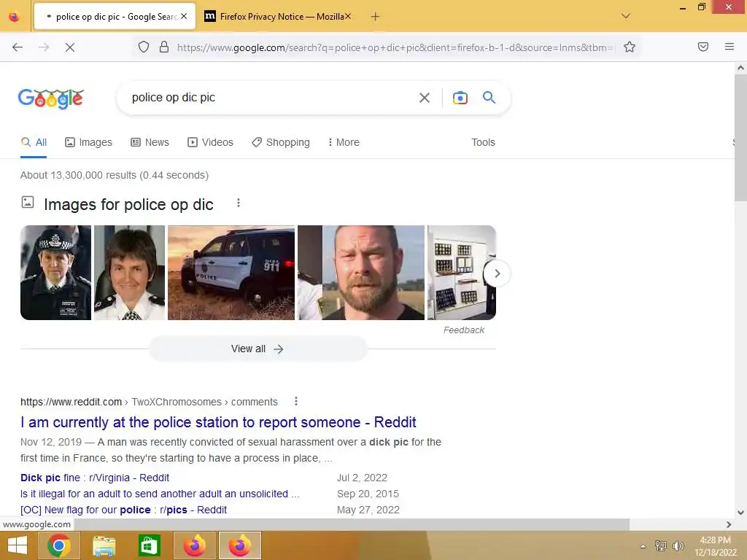This screenshot has height=560, width=747.
Task: Switch to the Images search tab
Action: pyautogui.click(x=88, y=142)
